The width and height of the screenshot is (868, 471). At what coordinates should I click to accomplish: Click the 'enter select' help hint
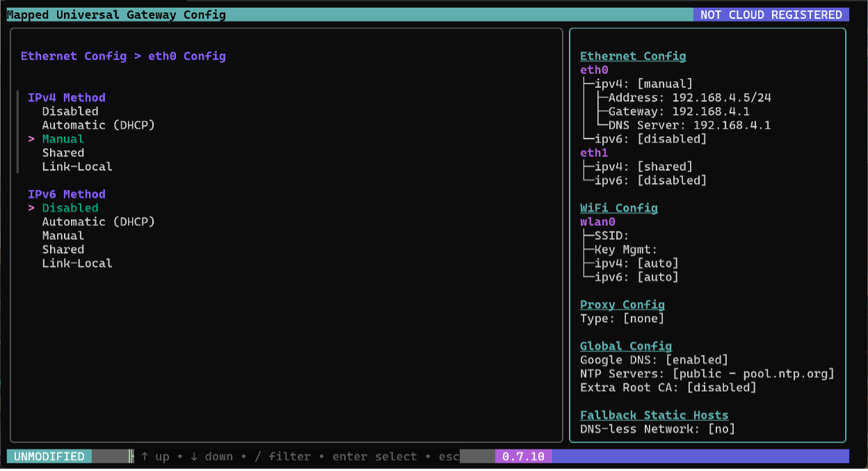[375, 456]
